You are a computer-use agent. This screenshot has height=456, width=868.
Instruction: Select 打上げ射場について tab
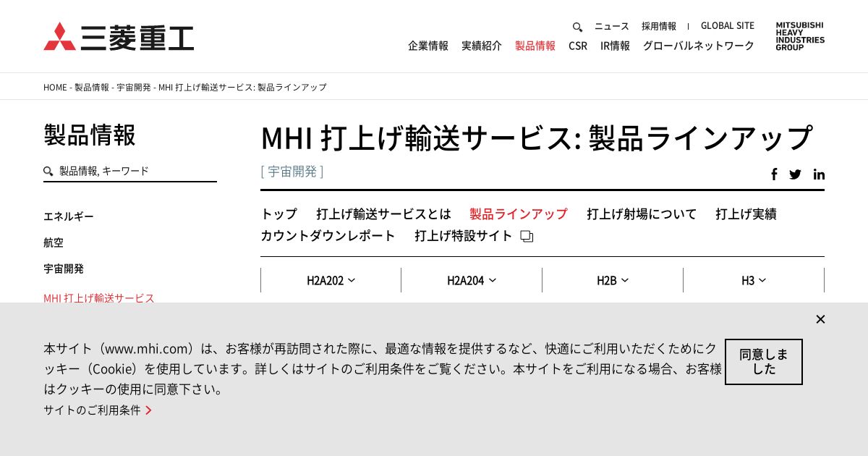(x=642, y=214)
